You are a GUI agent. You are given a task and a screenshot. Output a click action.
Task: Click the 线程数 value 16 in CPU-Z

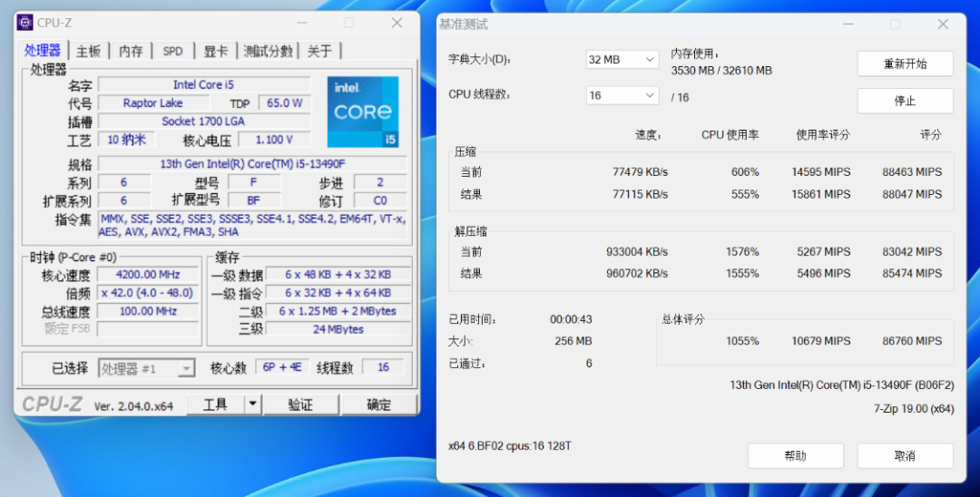[383, 367]
